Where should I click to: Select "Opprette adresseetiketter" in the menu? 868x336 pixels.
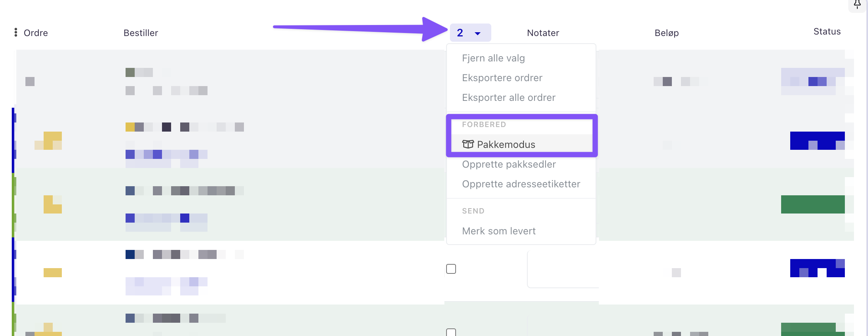pos(521,184)
